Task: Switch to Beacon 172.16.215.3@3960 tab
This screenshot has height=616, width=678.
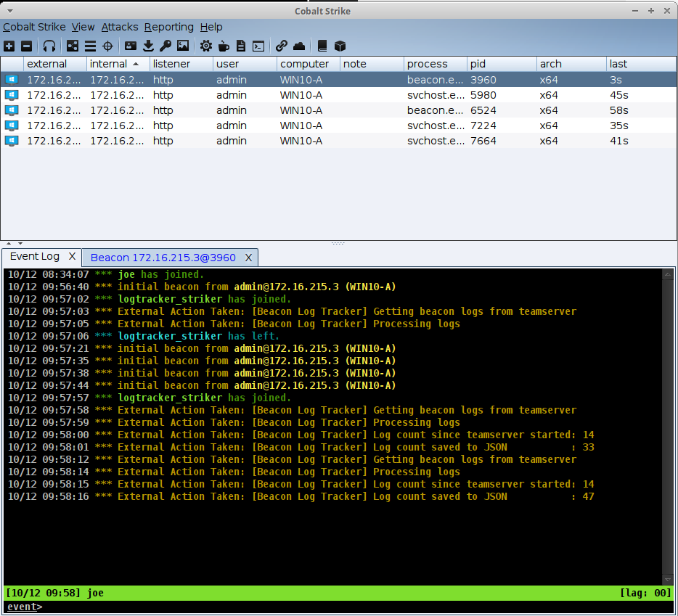Action: [163, 258]
